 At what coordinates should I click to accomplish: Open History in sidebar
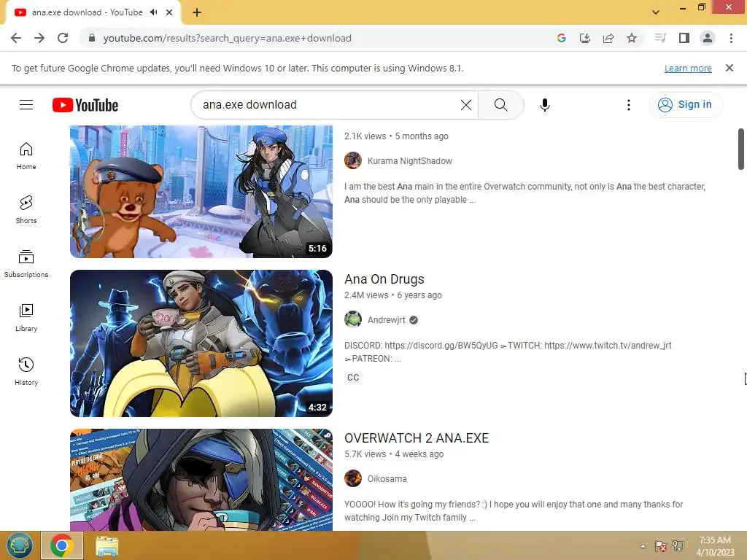26,371
